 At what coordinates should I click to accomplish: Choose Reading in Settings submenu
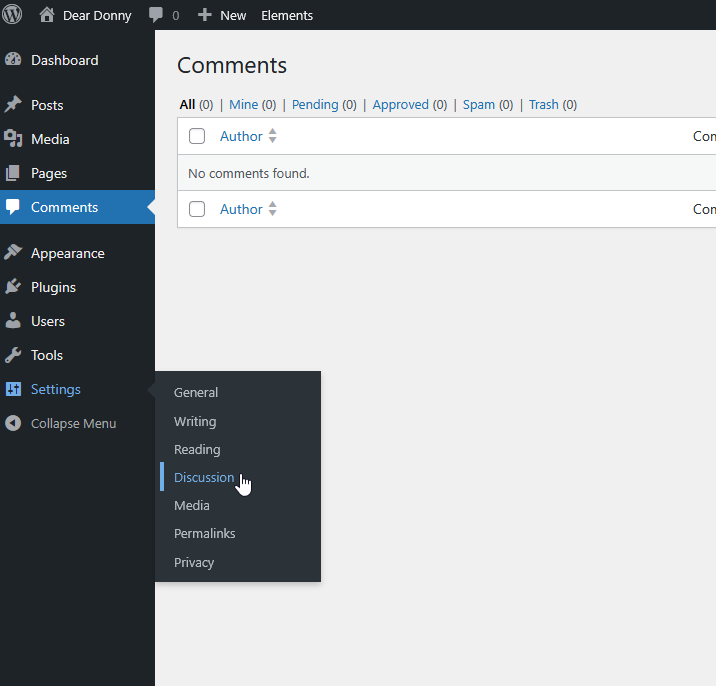(x=197, y=449)
